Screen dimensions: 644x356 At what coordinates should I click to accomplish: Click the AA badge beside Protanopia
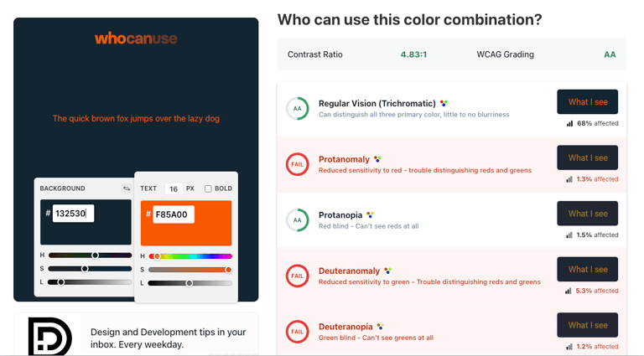[297, 220]
